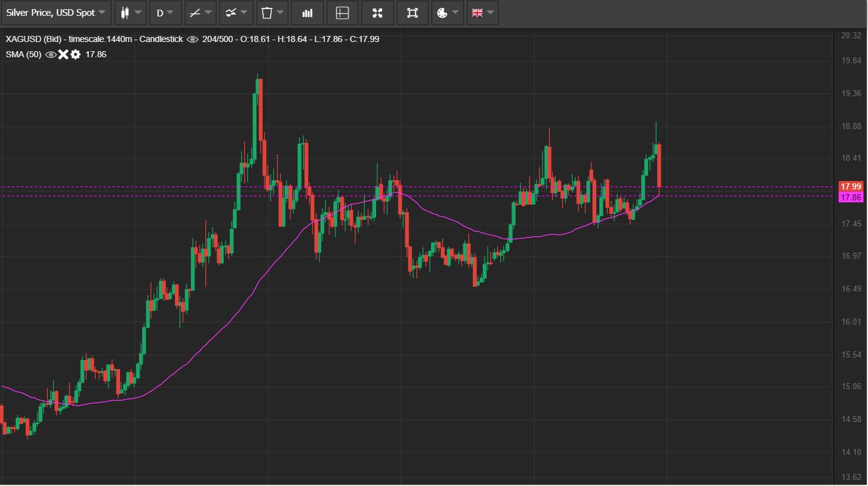The width and height of the screenshot is (868, 486).
Task: Hide the SMA (50) indicator
Action: pos(51,55)
